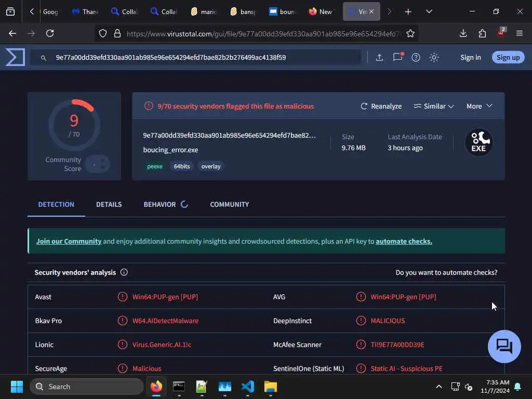Click the site lock padlock icon
This screenshot has width=532, height=399.
click(x=117, y=33)
